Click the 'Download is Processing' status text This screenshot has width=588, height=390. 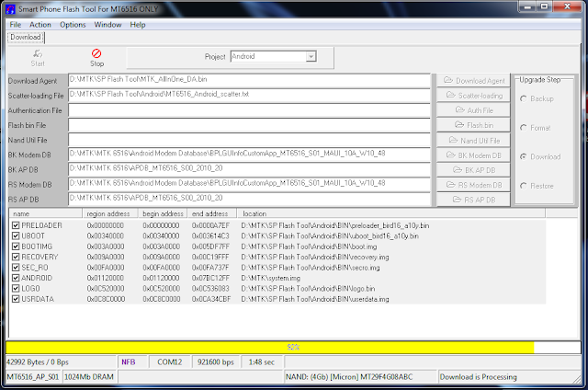[478, 377]
